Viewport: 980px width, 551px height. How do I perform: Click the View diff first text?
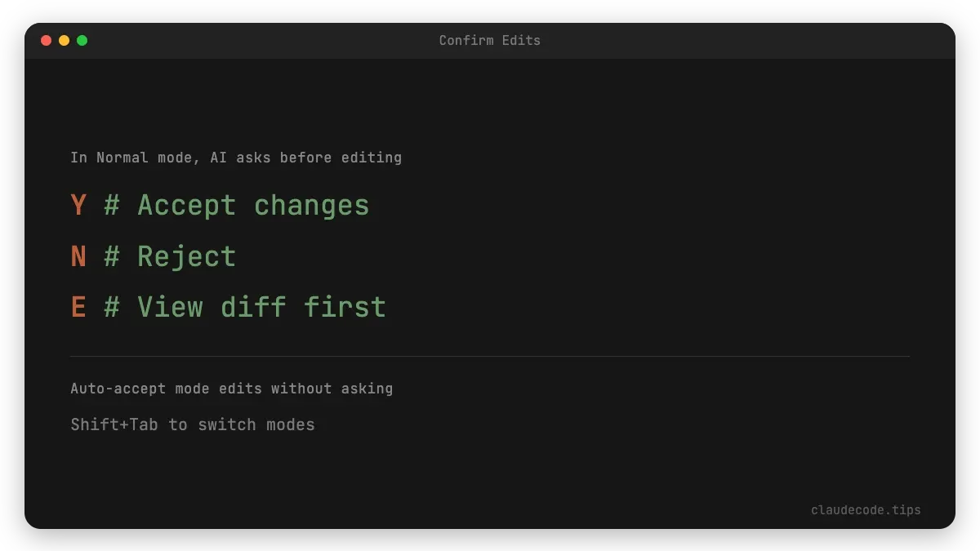click(x=261, y=308)
